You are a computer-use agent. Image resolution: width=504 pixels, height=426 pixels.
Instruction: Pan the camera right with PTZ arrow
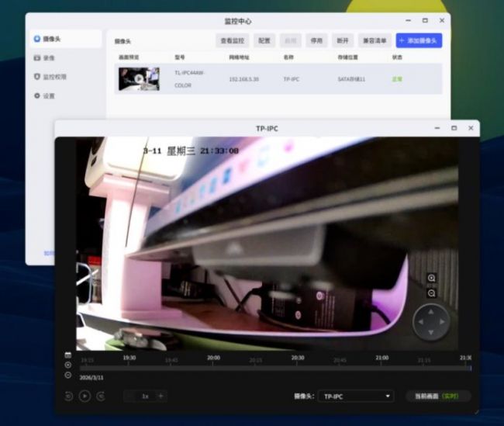[x=442, y=320]
